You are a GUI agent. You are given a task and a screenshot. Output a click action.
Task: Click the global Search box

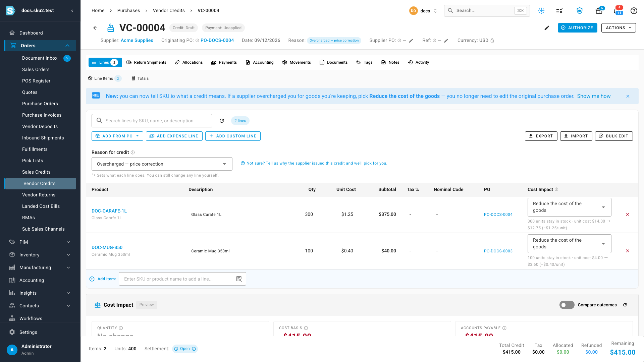click(487, 11)
